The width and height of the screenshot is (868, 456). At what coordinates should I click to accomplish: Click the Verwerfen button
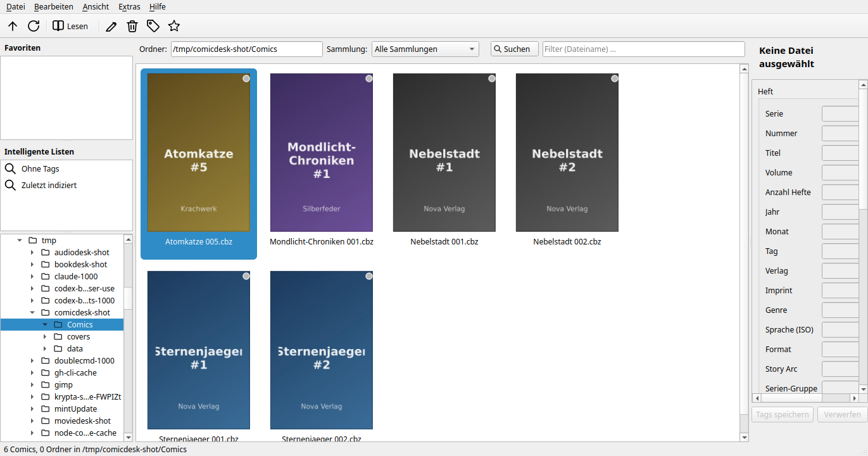coord(842,415)
